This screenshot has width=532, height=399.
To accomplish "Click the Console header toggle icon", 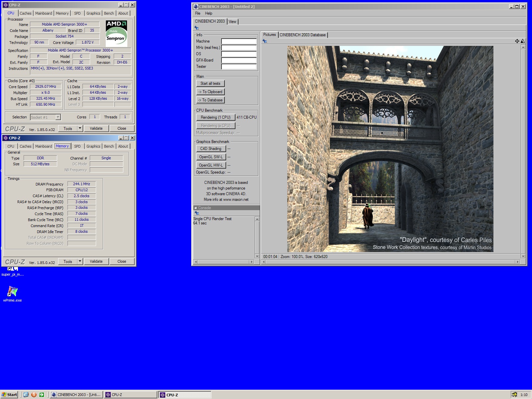I will click(x=196, y=208).
